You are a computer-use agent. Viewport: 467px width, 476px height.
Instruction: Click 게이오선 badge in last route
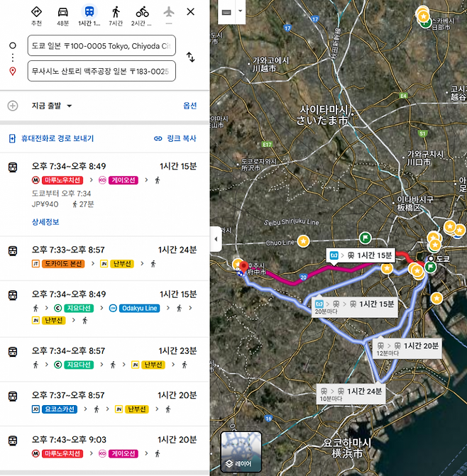123,453
